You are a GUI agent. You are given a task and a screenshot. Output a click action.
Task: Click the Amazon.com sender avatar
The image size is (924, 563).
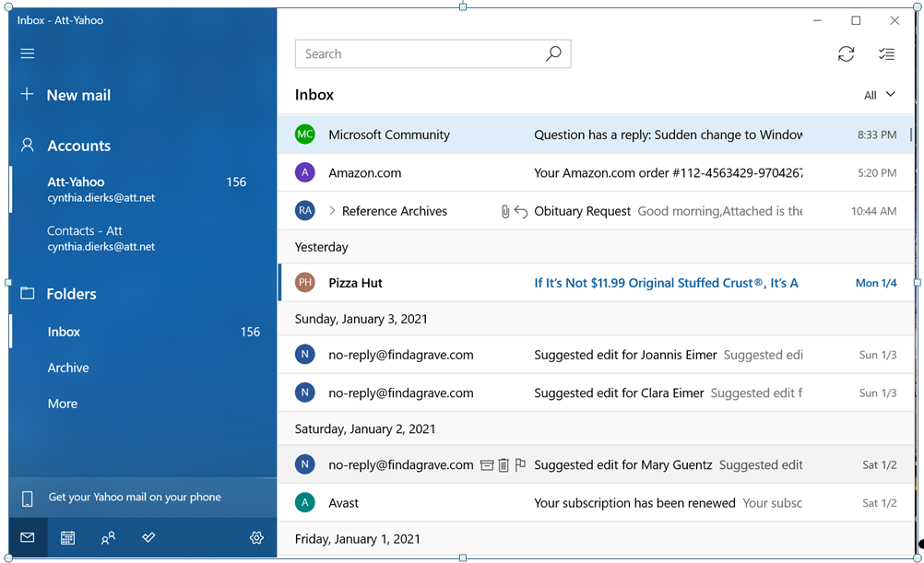(304, 172)
